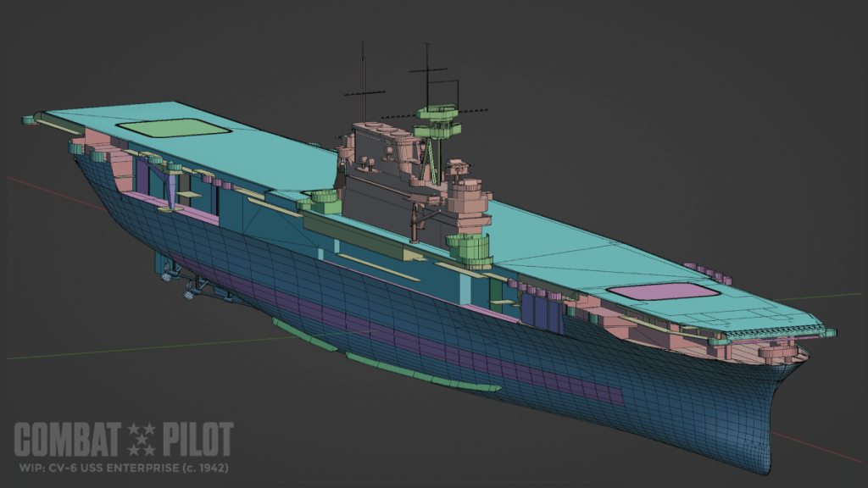Pick the green radar platform atop the tripod mast
The image size is (868, 488).
[436, 112]
